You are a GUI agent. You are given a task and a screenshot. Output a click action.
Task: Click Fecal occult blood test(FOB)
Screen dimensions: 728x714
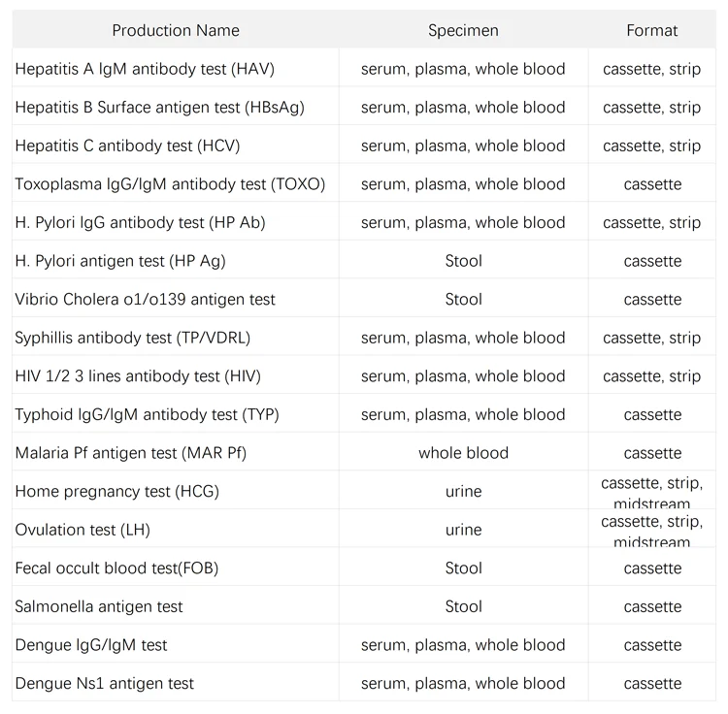click(x=116, y=568)
